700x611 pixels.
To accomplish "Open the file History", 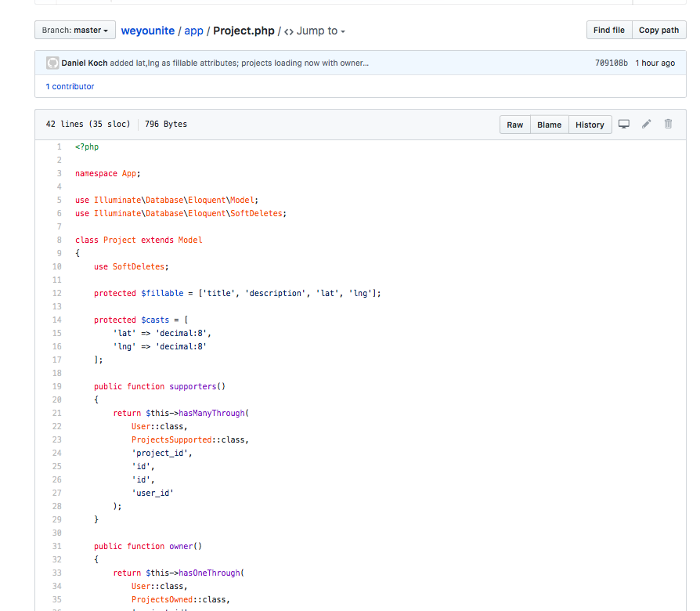I will point(590,125).
